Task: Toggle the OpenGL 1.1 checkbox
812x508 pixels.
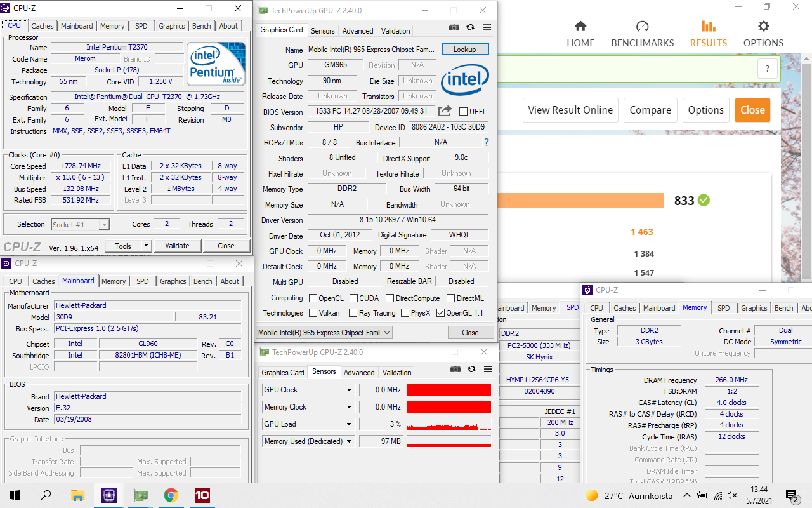Action: [x=440, y=313]
